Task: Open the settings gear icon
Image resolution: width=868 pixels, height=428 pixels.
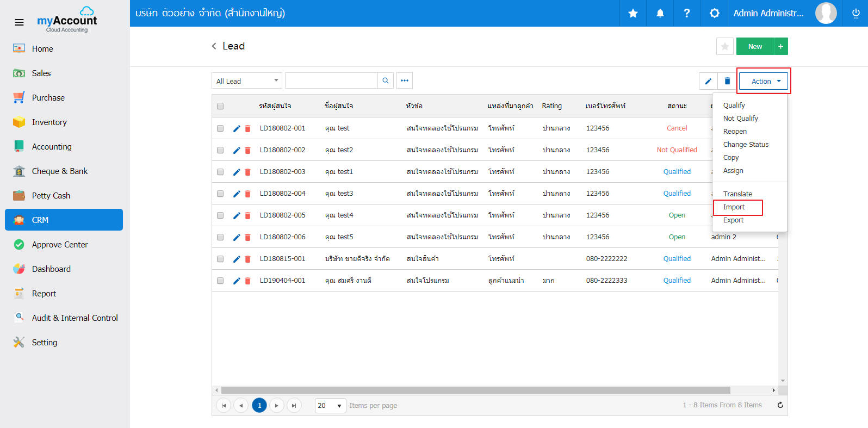Action: click(x=715, y=13)
